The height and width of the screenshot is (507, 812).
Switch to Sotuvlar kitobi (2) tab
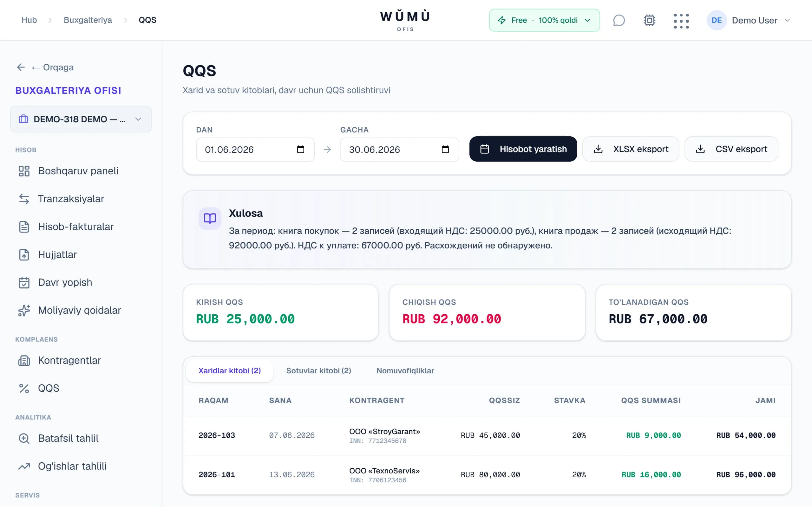click(x=318, y=370)
